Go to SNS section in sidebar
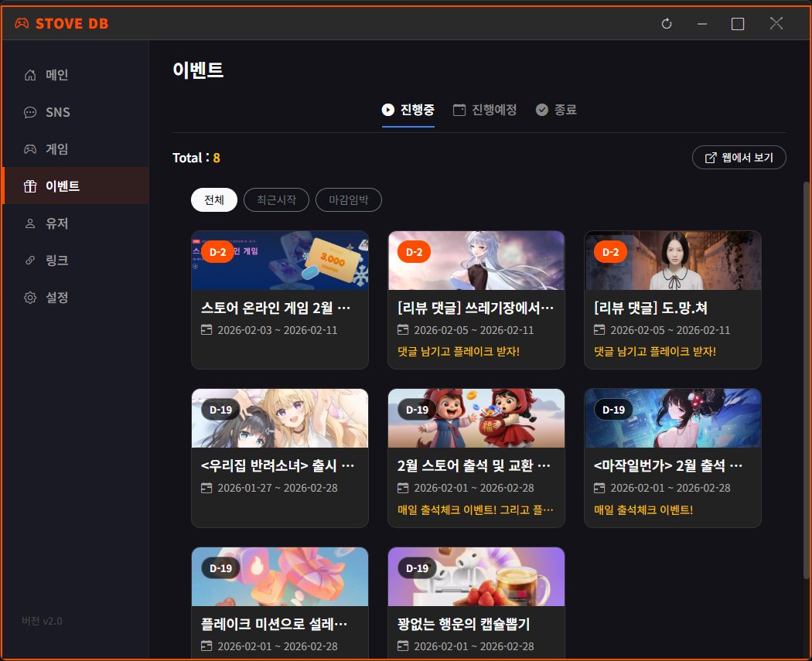Screen dimensions: 812x661 tap(57, 112)
